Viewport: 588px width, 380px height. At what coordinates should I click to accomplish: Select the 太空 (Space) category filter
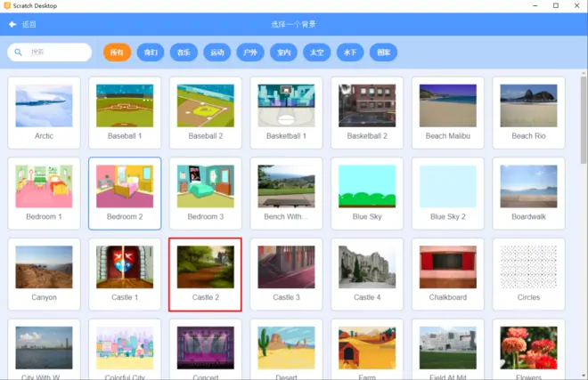coord(317,53)
